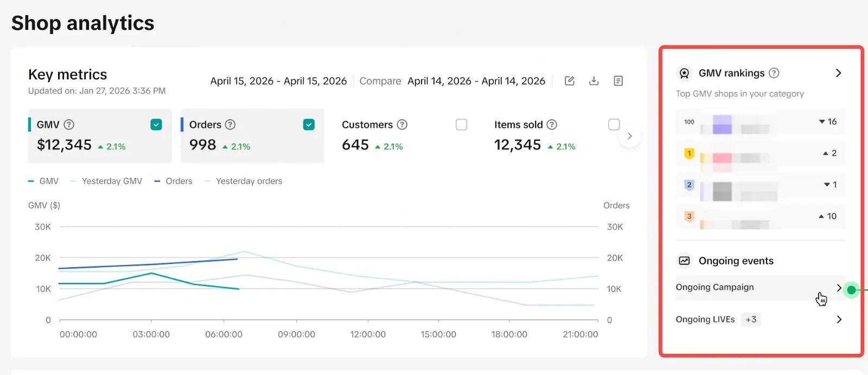Show the GMV help tooltip icon
This screenshot has width=868, height=375.
coord(69,125)
